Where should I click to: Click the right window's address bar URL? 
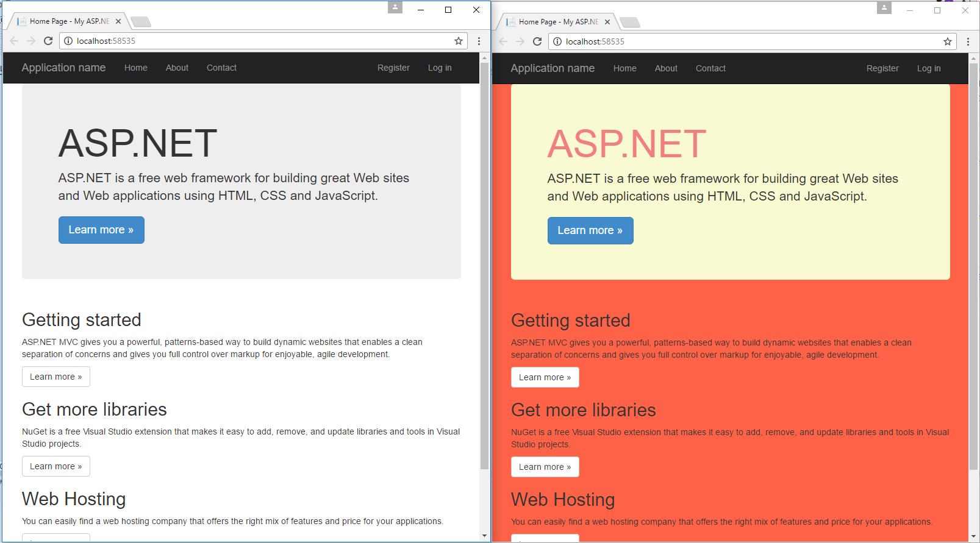point(595,41)
